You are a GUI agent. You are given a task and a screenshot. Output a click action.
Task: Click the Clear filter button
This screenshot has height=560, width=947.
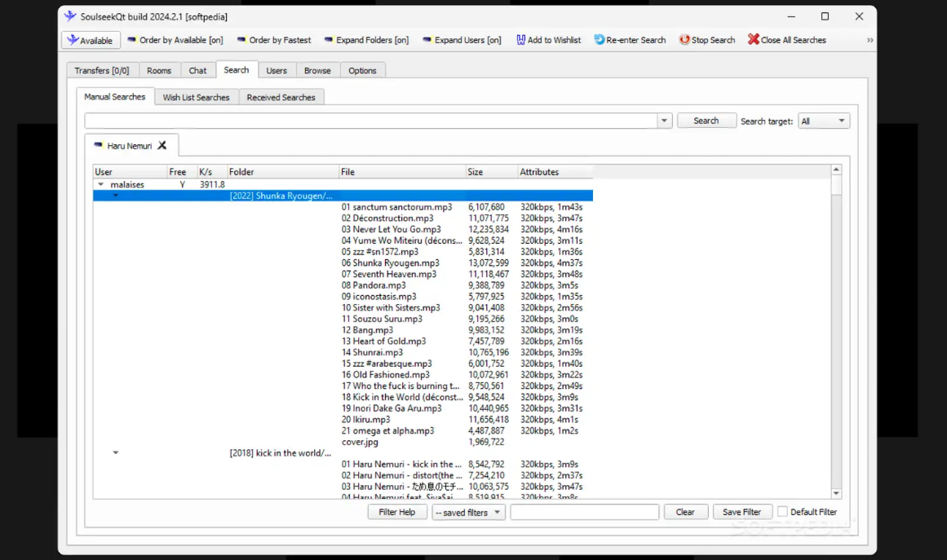pyautogui.click(x=685, y=512)
